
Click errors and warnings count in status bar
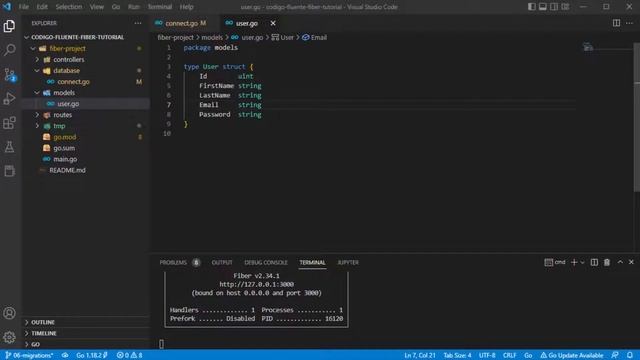point(129,355)
